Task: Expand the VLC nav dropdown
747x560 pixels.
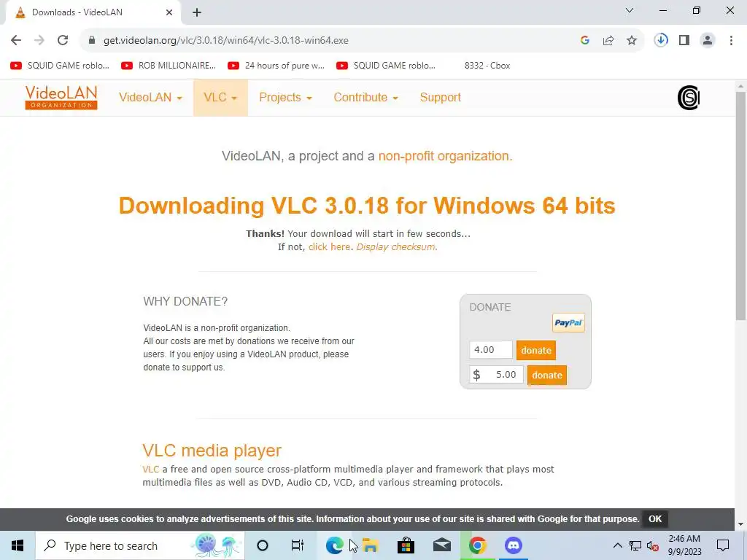Action: (x=220, y=98)
